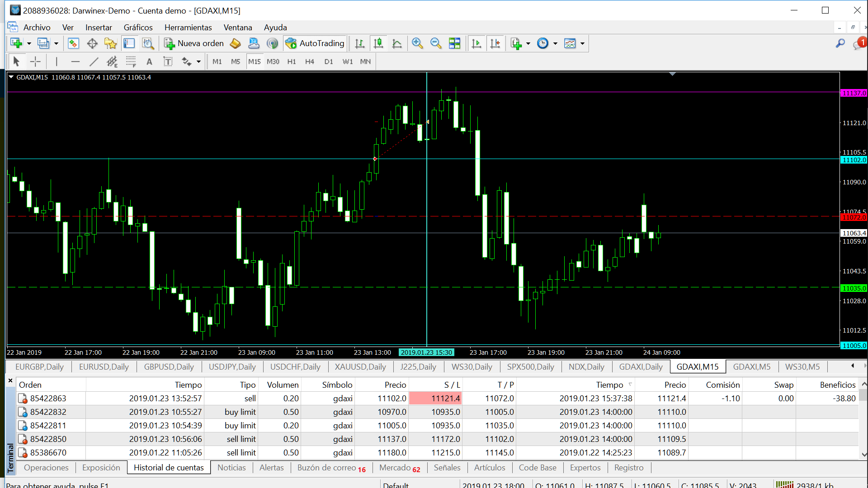Toggle the AutoTrading button
868x488 pixels.
pos(315,43)
